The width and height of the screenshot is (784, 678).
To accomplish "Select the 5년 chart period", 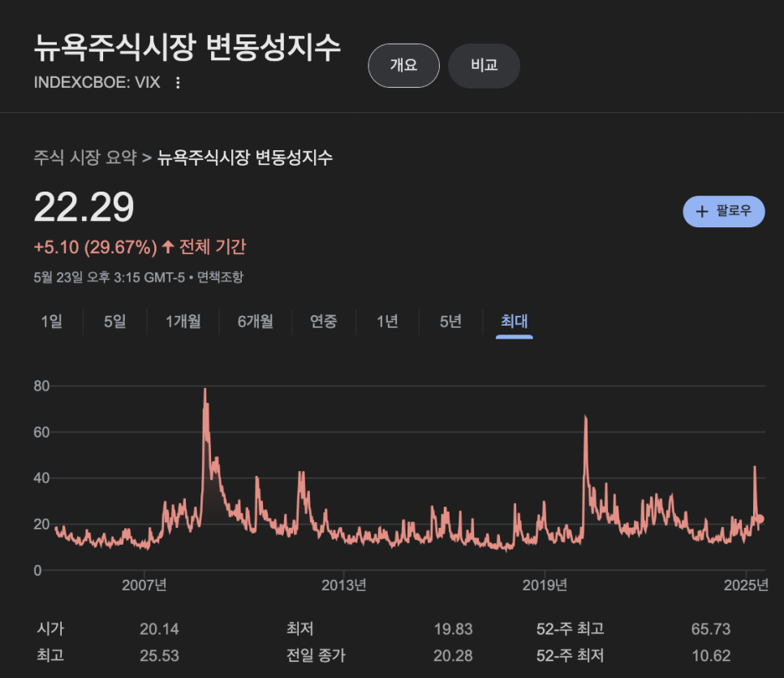I will click(450, 322).
